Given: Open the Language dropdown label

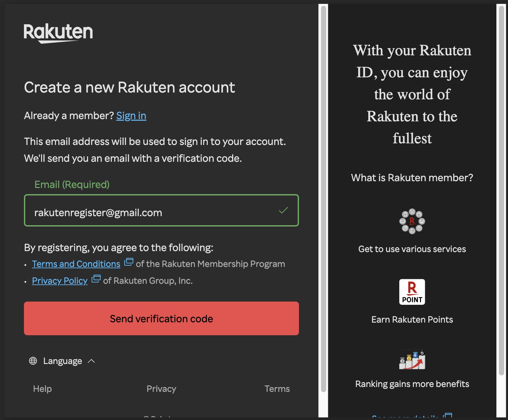Looking at the screenshot, I should coord(62,361).
